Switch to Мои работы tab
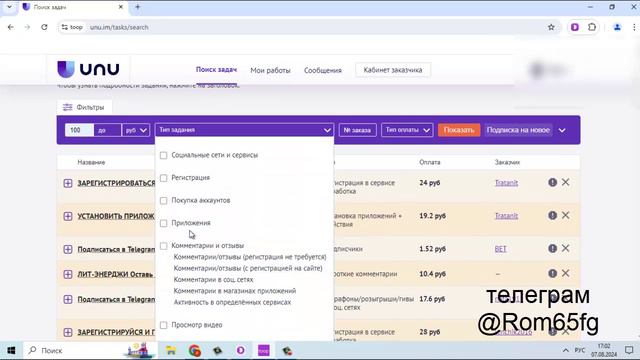The image size is (640, 360). coord(270,70)
